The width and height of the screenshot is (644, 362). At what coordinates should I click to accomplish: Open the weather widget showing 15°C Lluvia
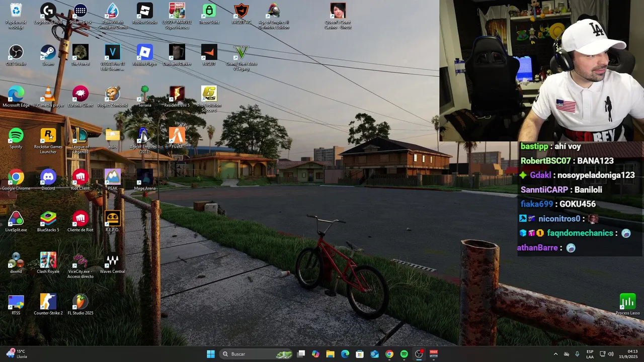coord(16,354)
